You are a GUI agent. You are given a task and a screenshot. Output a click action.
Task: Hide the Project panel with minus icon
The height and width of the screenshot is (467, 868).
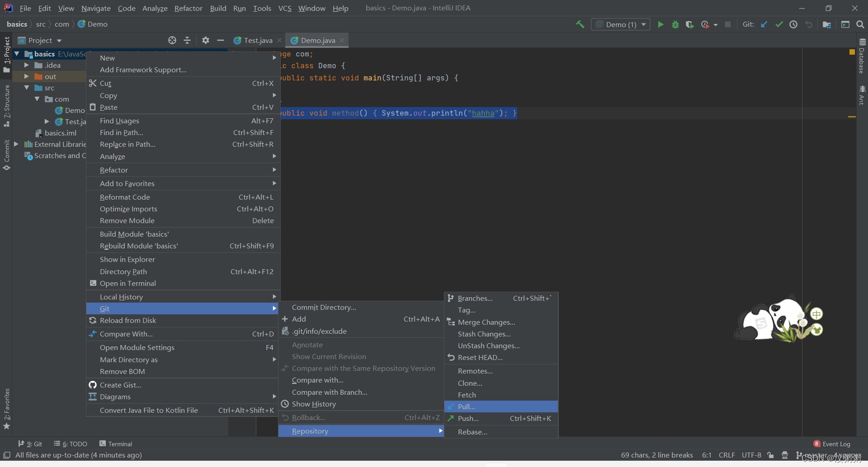221,40
